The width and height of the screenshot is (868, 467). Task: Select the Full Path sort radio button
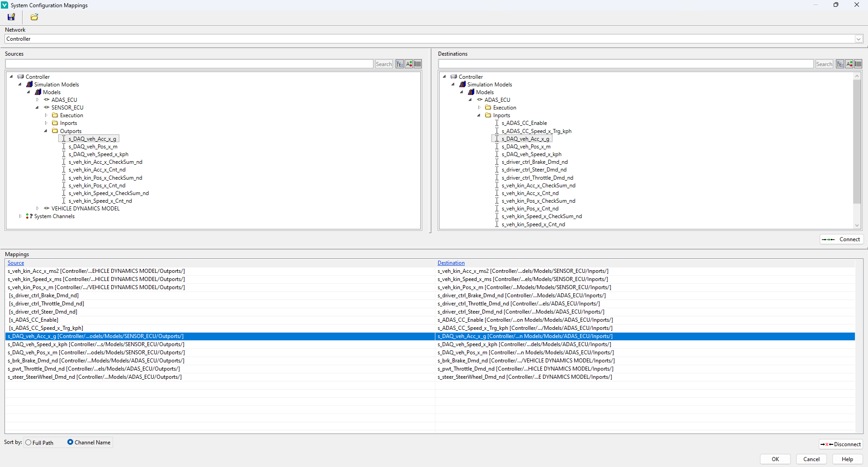tap(28, 443)
